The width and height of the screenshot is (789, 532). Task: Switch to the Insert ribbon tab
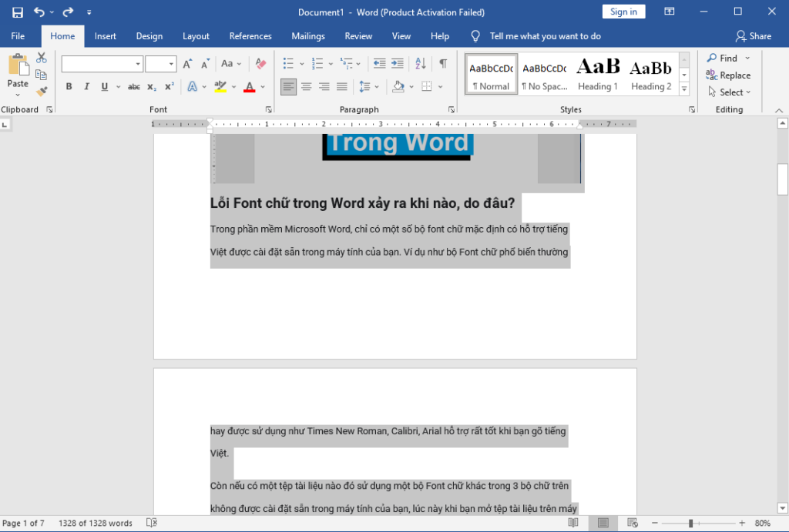[x=105, y=35]
